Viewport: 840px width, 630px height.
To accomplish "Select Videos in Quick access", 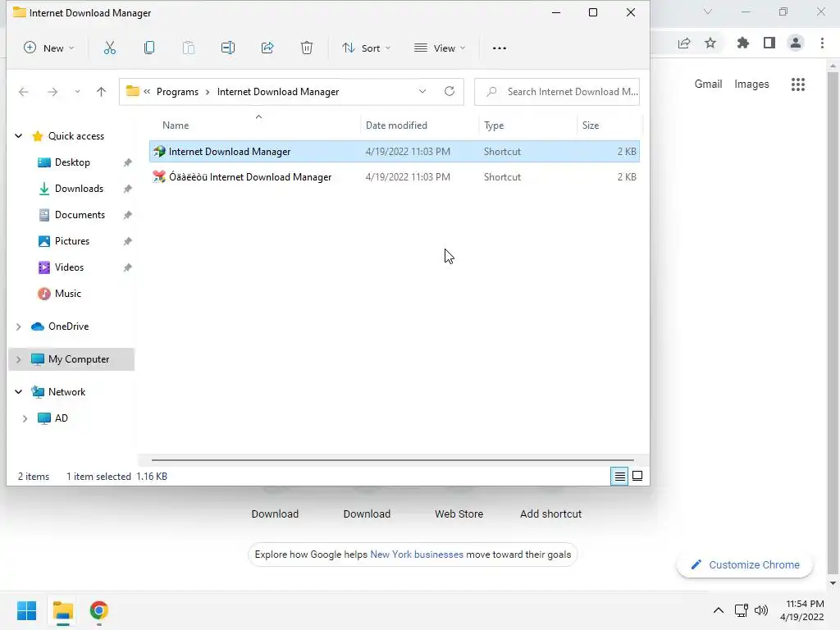I will click(x=69, y=267).
